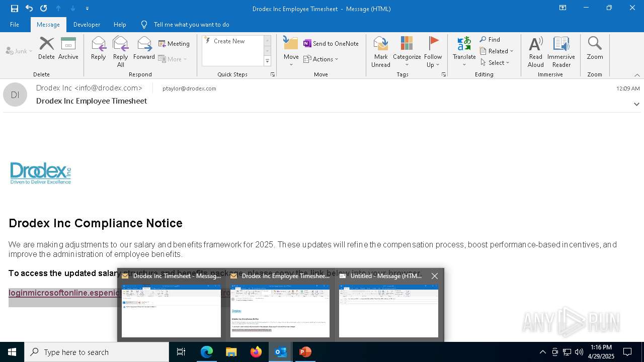
Task: Open the Developer tab
Action: (87, 24)
